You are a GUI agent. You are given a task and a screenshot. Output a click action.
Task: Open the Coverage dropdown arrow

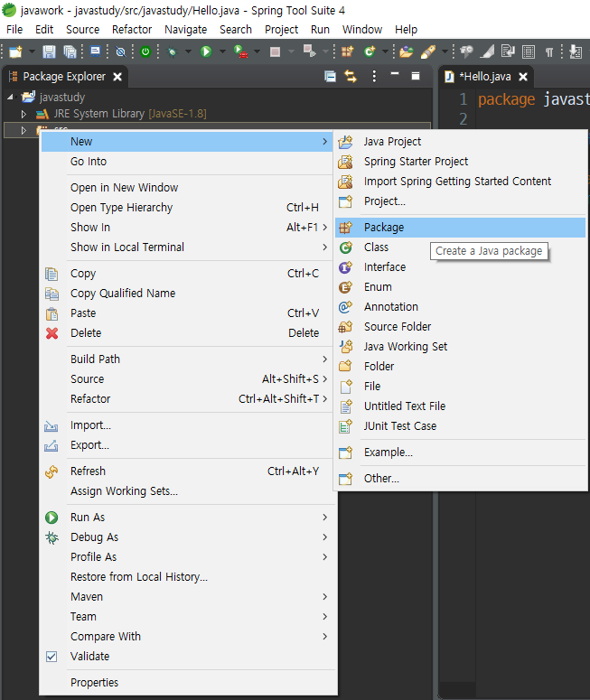pos(257,51)
